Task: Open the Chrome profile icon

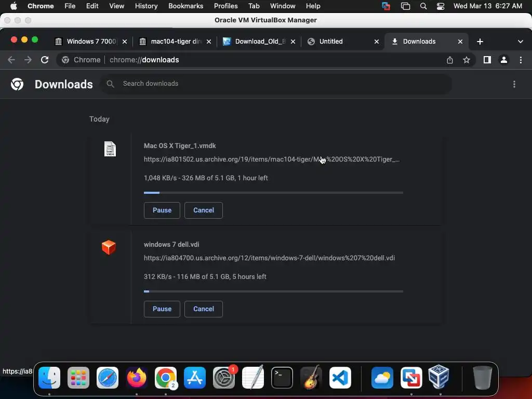Action: [x=504, y=60]
